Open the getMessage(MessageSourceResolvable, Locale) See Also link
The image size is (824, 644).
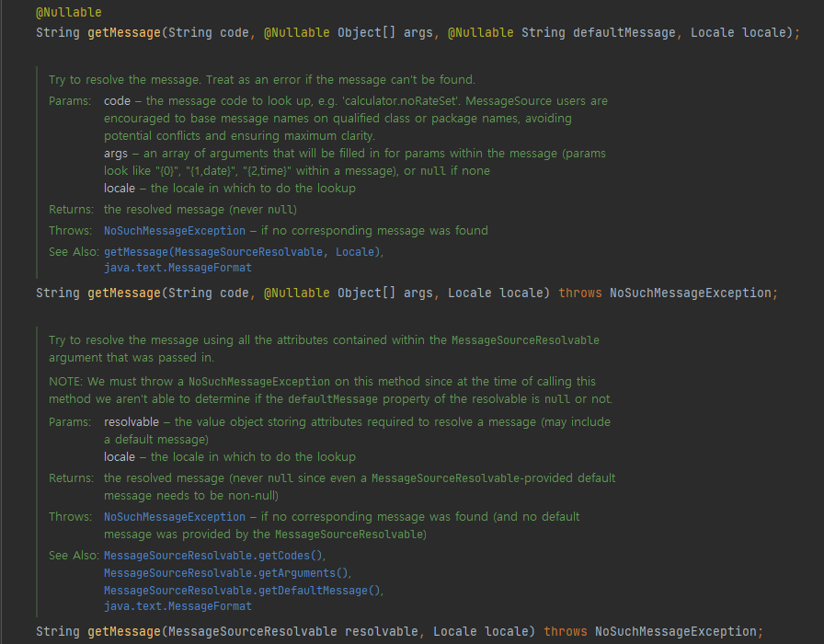(x=242, y=252)
